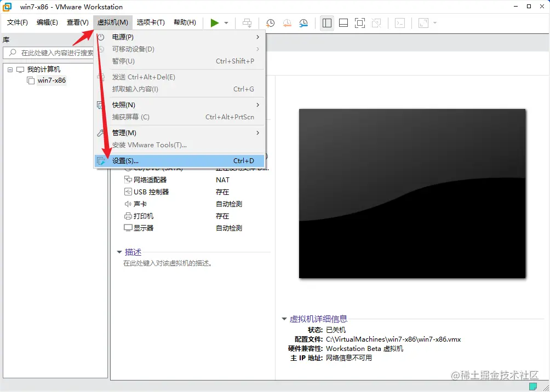Viewport: 550px width, 392px height.
Task: Open the 编辑(E) menu
Action: click(47, 22)
